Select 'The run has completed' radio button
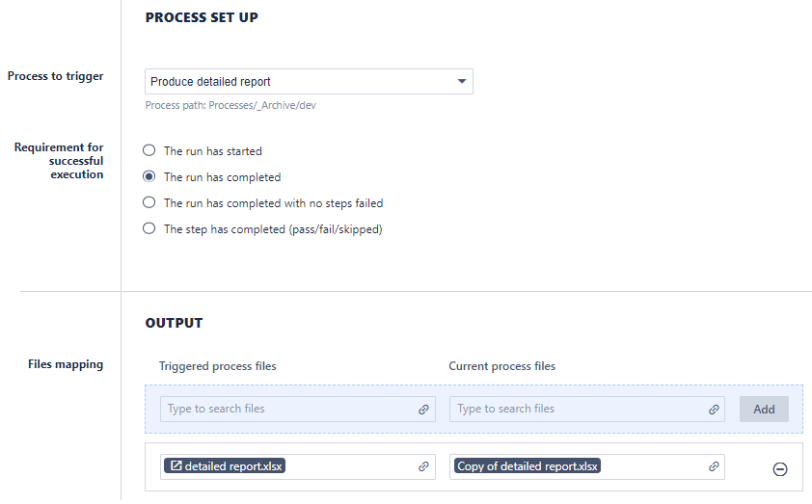 [149, 177]
